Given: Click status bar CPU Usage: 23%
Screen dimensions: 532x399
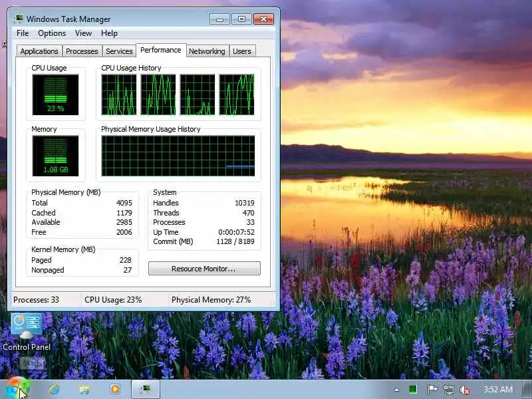Looking at the screenshot, I should (113, 300).
